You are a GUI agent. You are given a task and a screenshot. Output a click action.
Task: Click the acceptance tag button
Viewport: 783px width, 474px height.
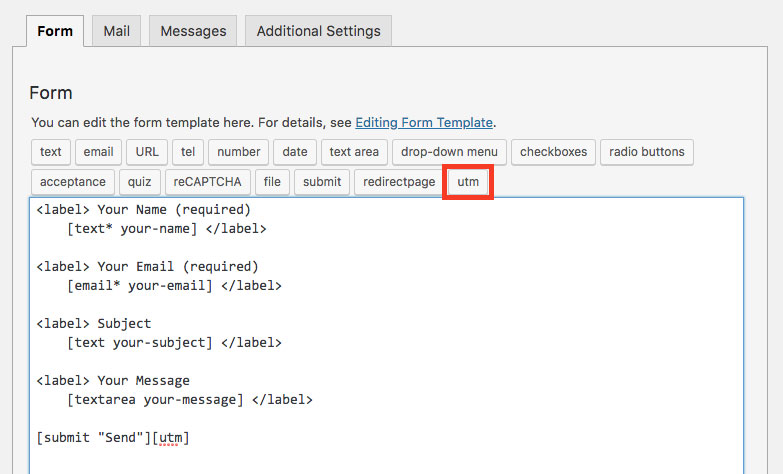[73, 182]
